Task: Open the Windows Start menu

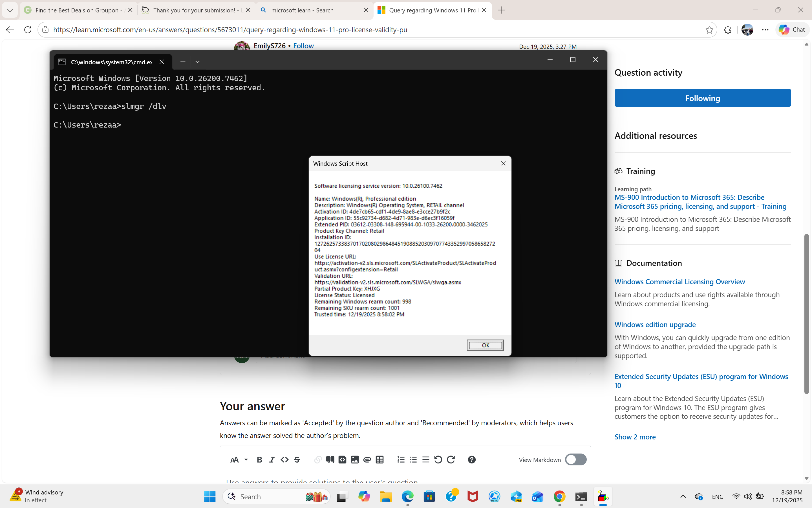Action: pos(210,497)
